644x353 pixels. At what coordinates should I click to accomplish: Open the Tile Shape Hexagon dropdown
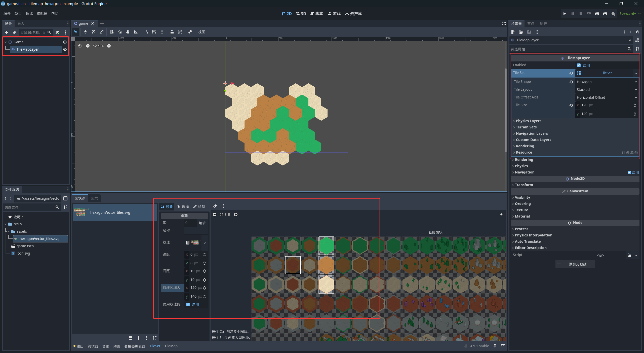coord(607,82)
